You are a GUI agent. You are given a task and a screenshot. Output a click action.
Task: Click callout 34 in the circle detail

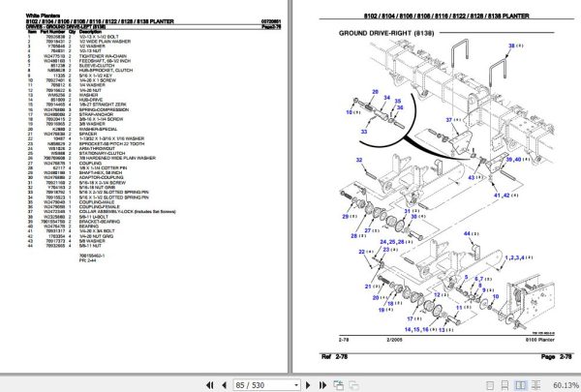[386, 98]
